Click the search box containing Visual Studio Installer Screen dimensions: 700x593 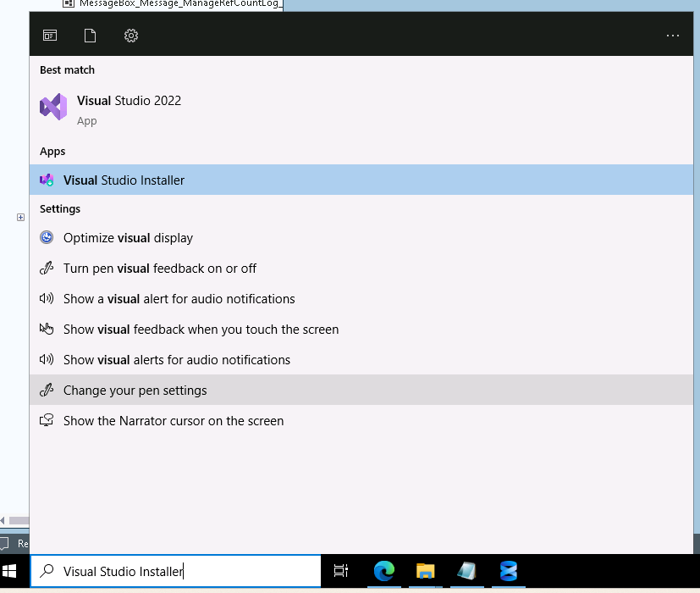click(176, 571)
